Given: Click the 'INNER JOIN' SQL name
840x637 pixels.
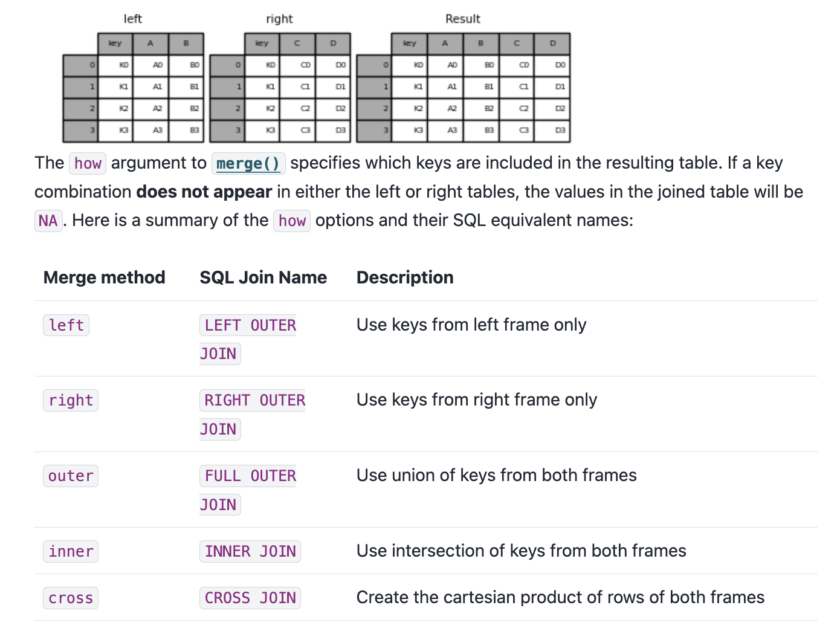Looking at the screenshot, I should click(x=250, y=551).
